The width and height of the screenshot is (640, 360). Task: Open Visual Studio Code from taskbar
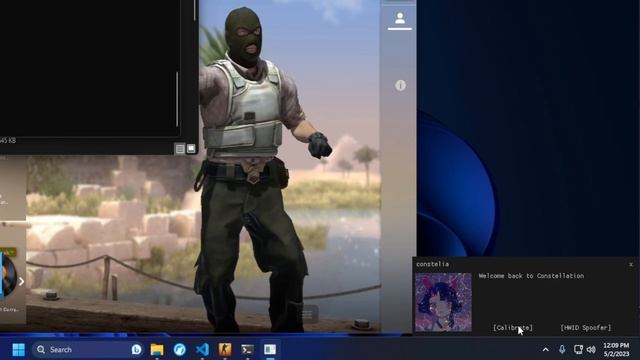click(x=202, y=349)
